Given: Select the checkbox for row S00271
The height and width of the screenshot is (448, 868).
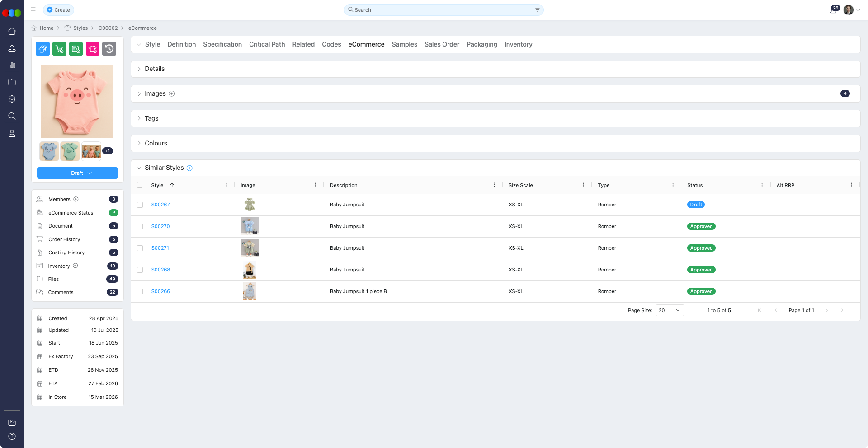Looking at the screenshot, I should pos(140,248).
